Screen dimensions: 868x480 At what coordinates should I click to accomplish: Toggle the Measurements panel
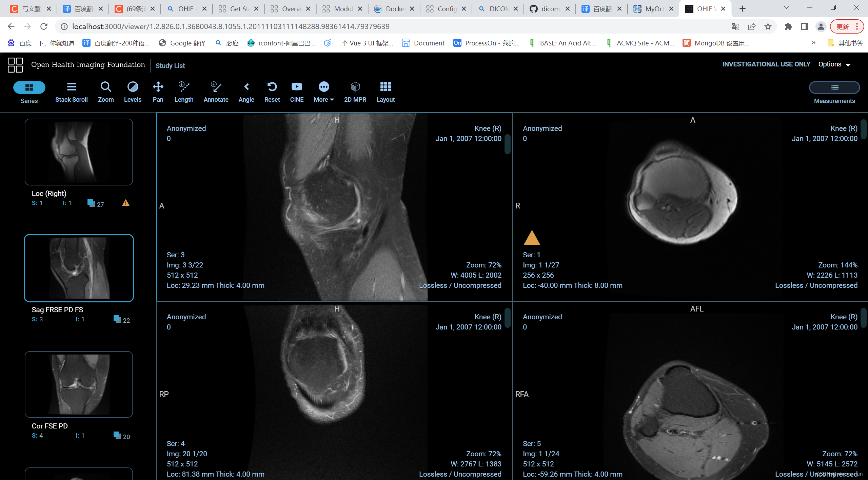tap(834, 87)
